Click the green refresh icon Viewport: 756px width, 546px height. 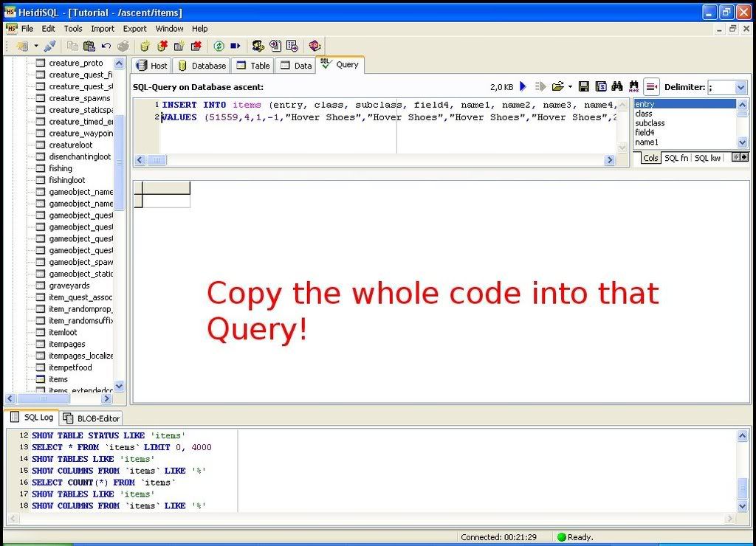(x=219, y=46)
